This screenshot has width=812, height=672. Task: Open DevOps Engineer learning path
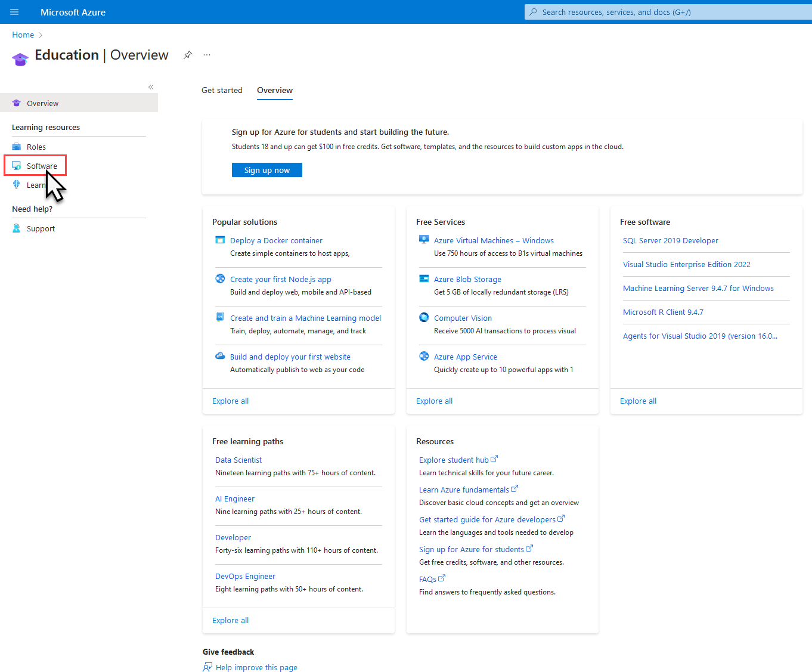pyautogui.click(x=245, y=577)
